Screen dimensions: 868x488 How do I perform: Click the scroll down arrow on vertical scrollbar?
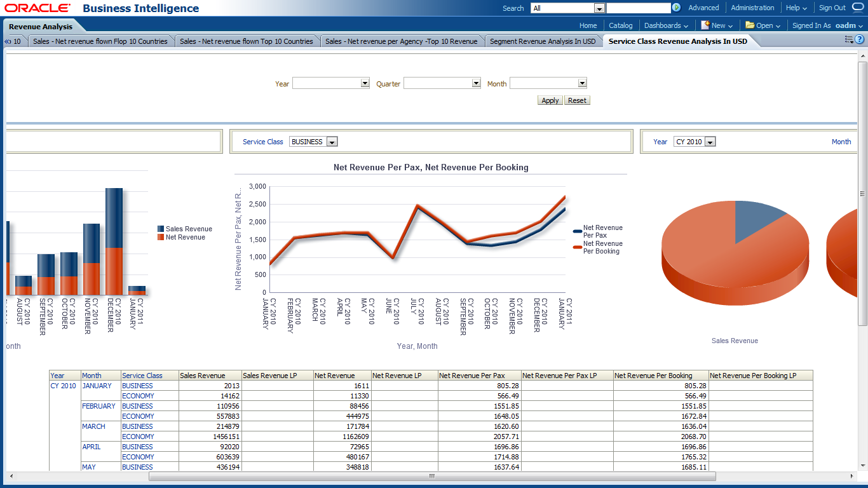coord(862,477)
